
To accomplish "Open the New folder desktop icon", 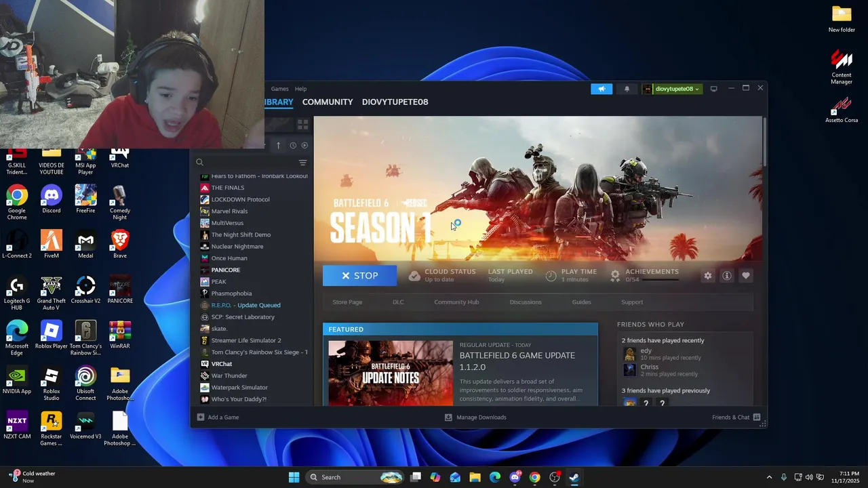I will click(x=842, y=19).
